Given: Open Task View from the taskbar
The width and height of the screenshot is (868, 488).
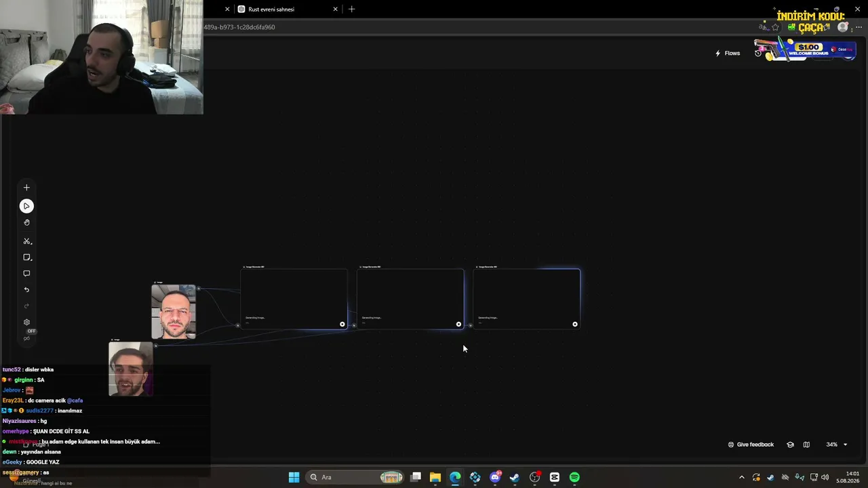Looking at the screenshot, I should click(416, 477).
